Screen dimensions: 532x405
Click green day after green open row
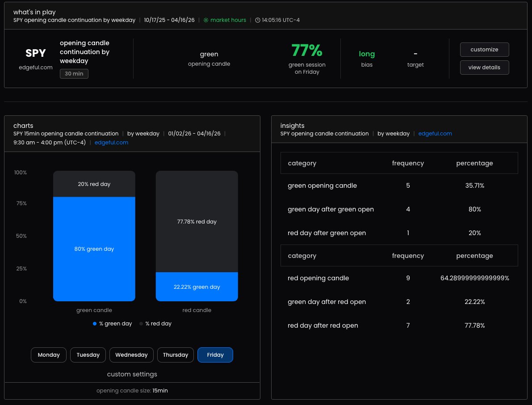click(x=399, y=210)
